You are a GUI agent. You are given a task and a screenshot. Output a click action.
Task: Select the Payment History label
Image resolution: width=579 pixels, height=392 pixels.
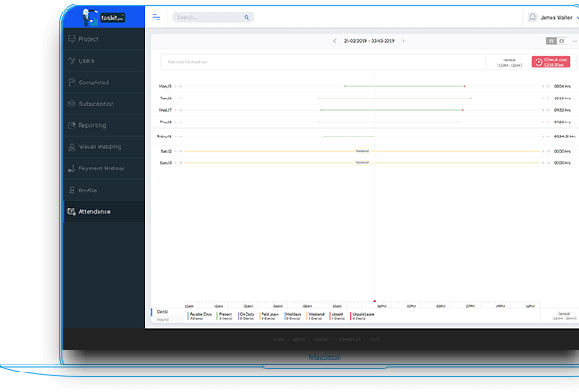pyautogui.click(x=101, y=169)
